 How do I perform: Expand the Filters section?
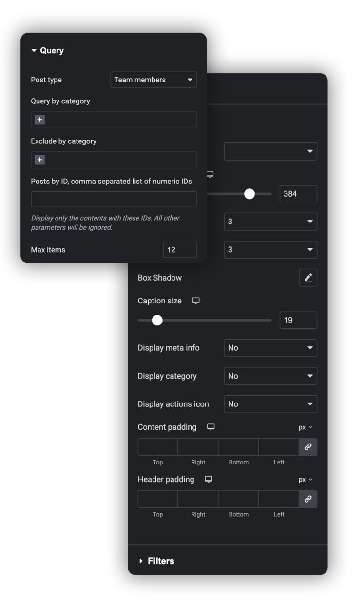156,561
